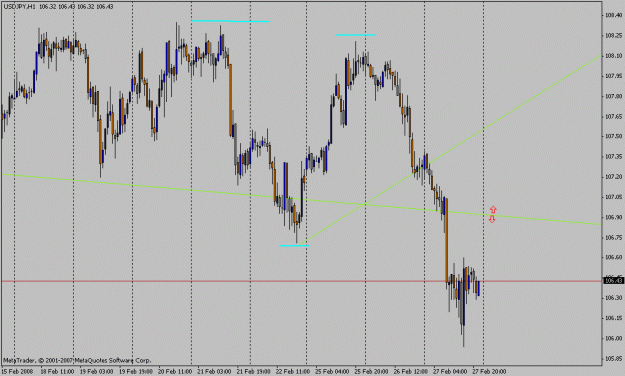Click the 107.20 price axis label
625x376 pixels.
click(x=613, y=177)
